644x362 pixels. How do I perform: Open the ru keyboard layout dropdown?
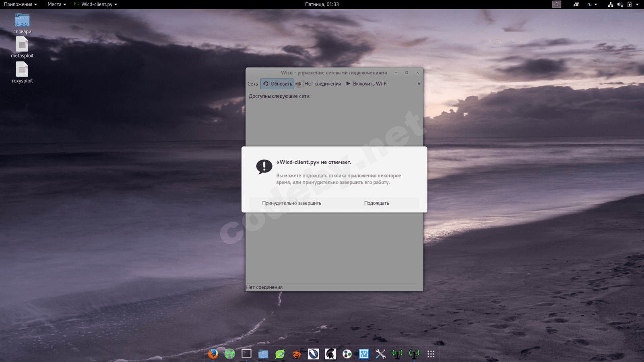(592, 4)
